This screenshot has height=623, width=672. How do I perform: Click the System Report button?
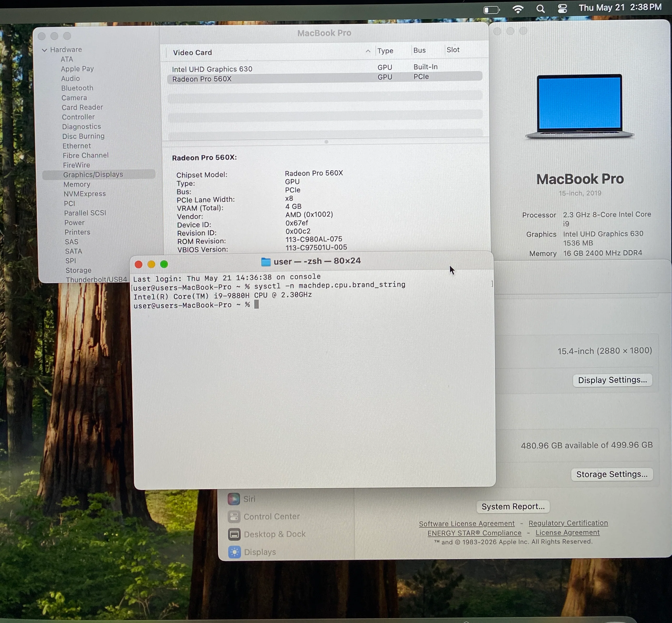point(513,507)
